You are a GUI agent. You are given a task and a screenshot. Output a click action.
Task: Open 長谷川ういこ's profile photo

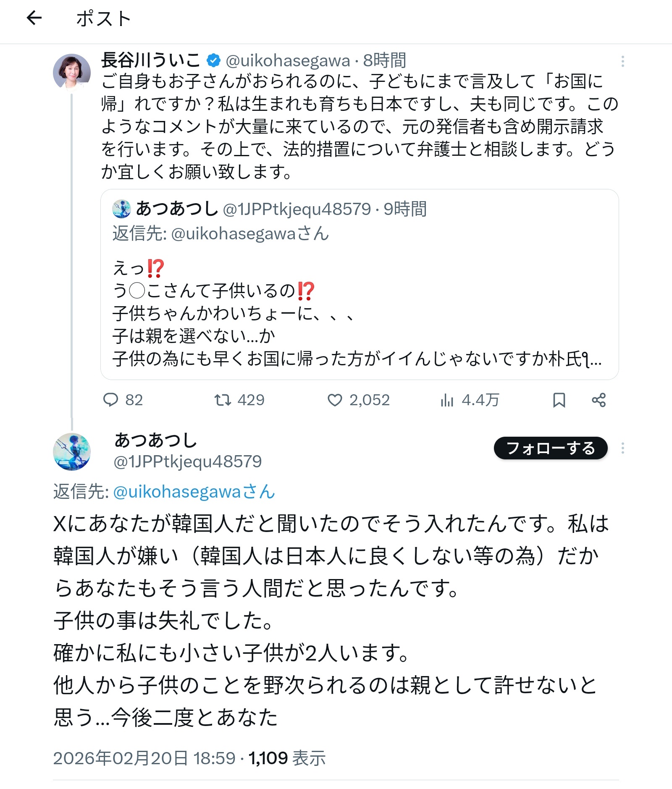[72, 72]
